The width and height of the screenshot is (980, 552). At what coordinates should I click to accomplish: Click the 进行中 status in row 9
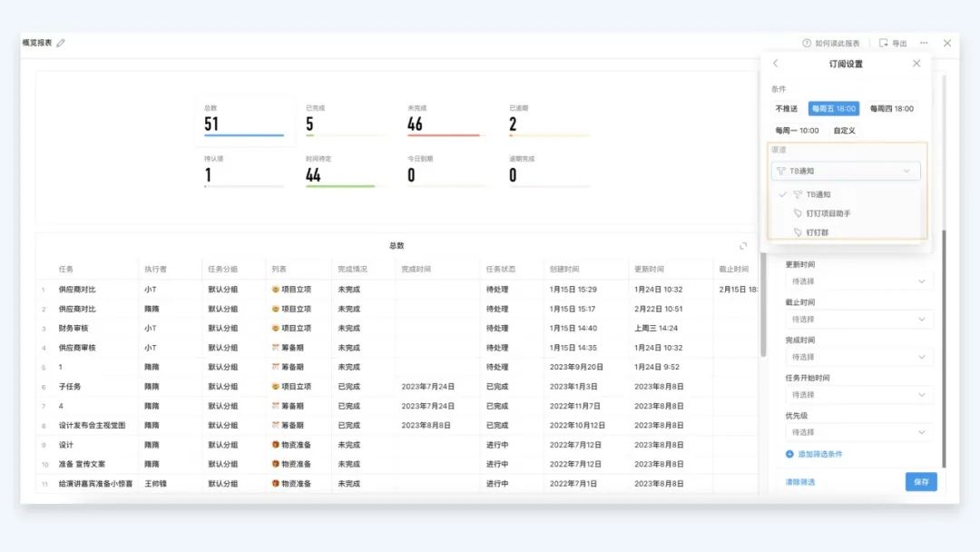[x=497, y=445]
